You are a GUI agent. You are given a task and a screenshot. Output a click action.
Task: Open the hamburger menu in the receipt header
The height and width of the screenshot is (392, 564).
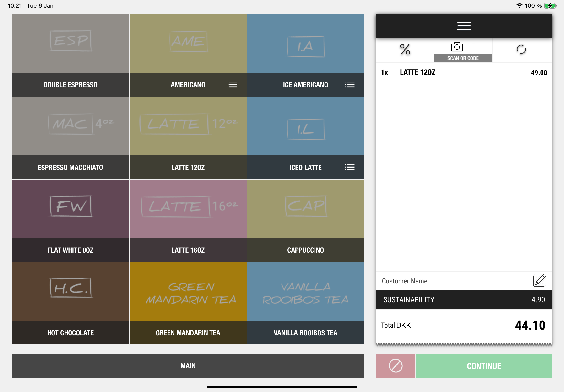pos(464,26)
